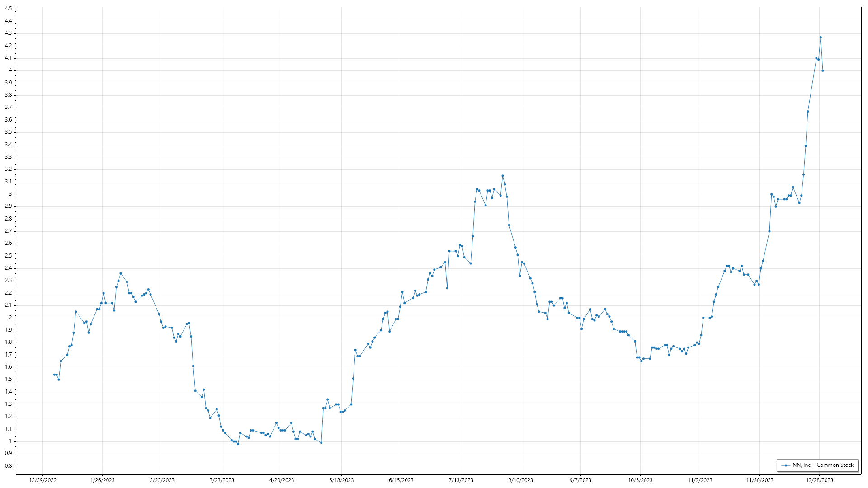The height and width of the screenshot is (488, 868).
Task: Click the 10/5/2023 x-axis date label
Action: (640, 480)
